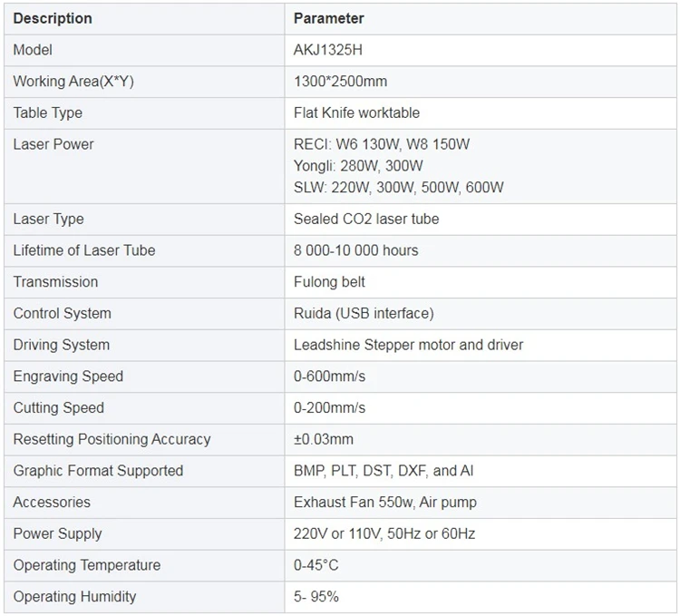This screenshot has height=616, width=680.
Task: Click the SLW laser power line
Action: [x=398, y=188]
